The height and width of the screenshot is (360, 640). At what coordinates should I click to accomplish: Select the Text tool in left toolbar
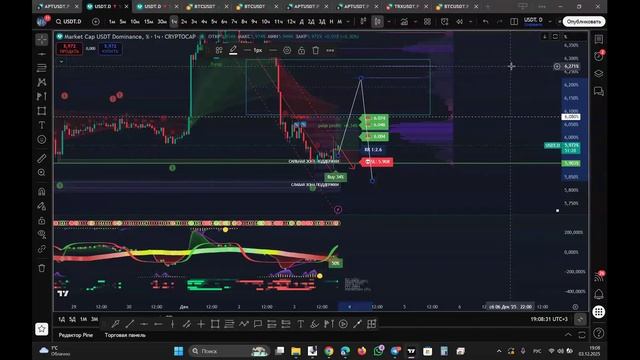[x=42, y=125]
